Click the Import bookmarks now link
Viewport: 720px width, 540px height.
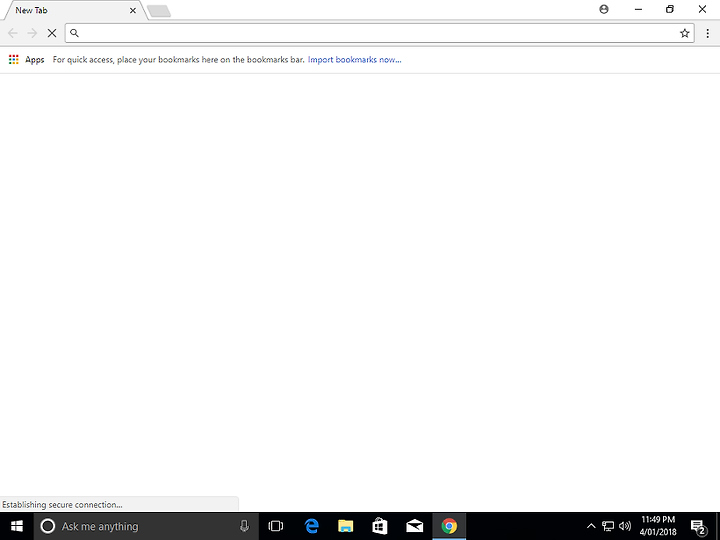point(354,60)
